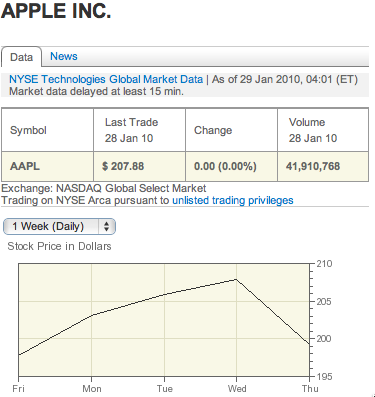Click the Change column header

point(231,130)
